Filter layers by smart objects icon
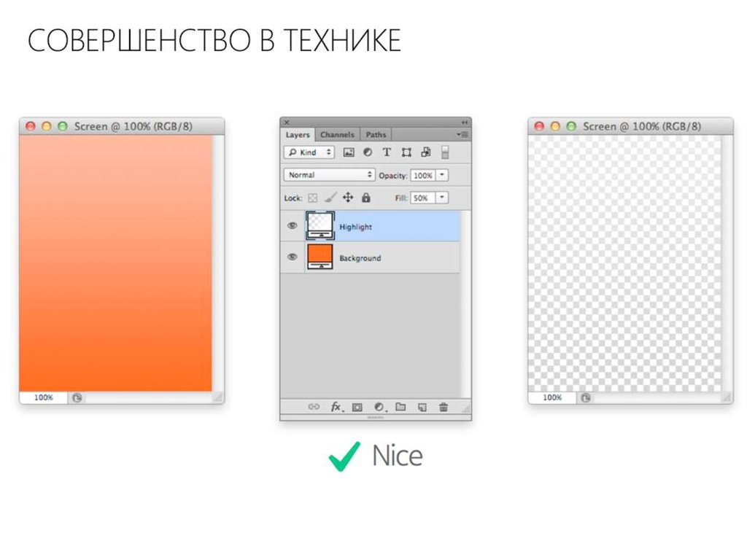This screenshot has width=747, height=560. (425, 152)
